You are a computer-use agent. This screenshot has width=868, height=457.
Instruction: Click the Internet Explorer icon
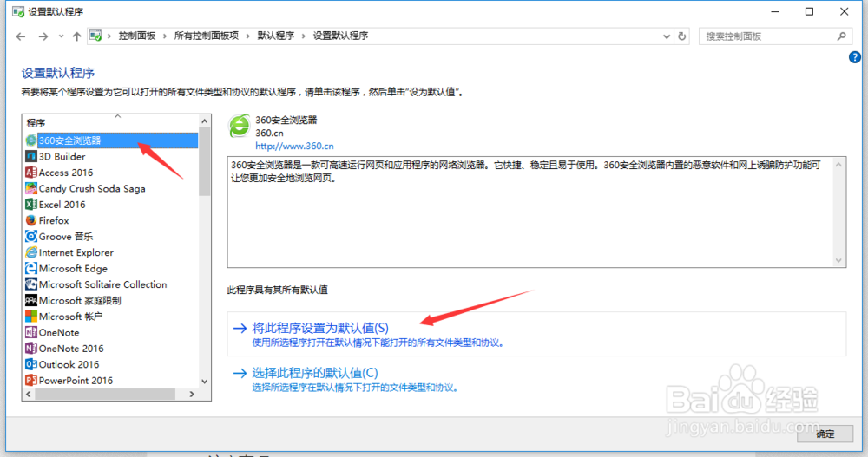31,253
